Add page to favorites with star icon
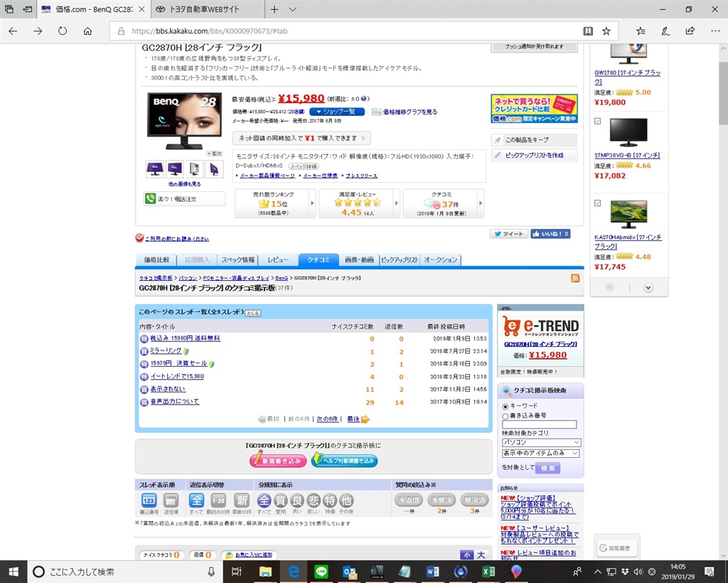 click(x=606, y=31)
